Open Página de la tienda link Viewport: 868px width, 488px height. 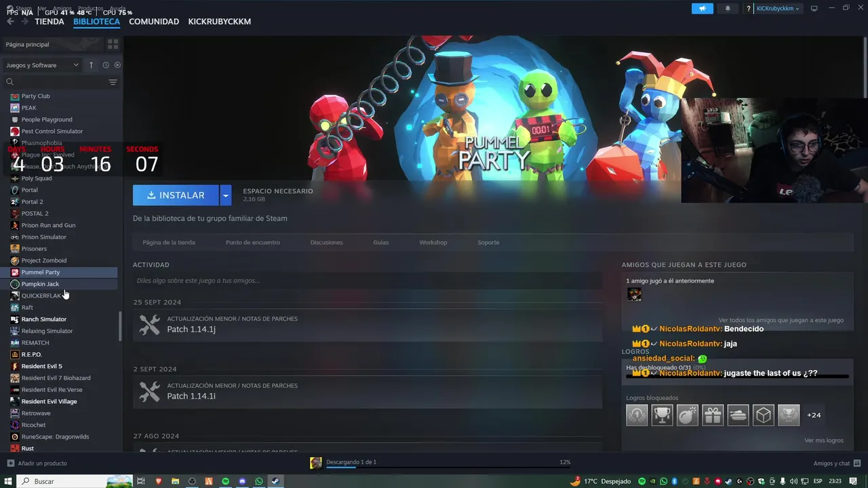tap(169, 242)
